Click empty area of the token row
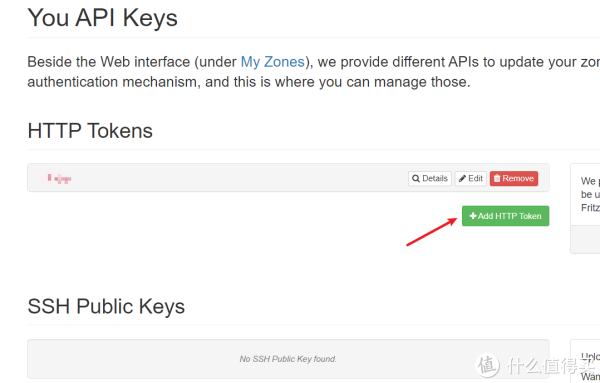This screenshot has height=383, width=600. [x=237, y=178]
